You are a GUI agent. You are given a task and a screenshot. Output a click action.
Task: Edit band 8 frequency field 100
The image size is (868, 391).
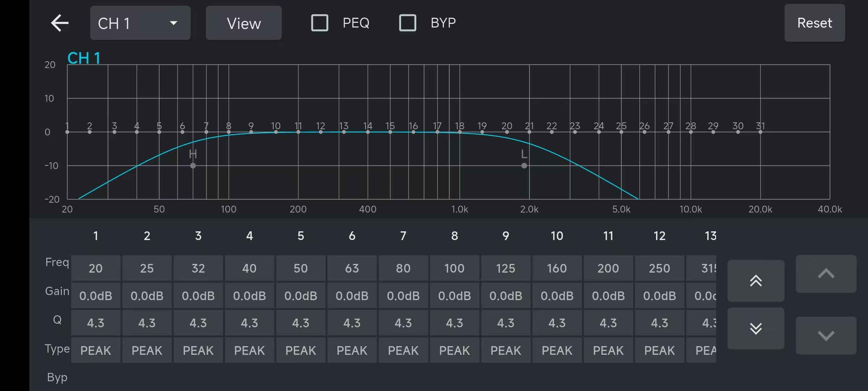(x=454, y=268)
